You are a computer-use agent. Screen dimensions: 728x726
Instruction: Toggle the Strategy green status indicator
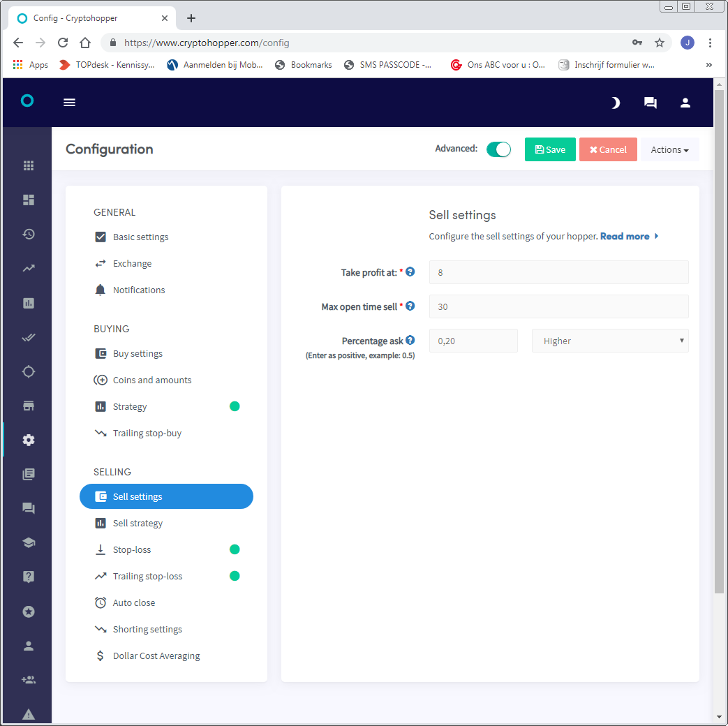point(235,406)
